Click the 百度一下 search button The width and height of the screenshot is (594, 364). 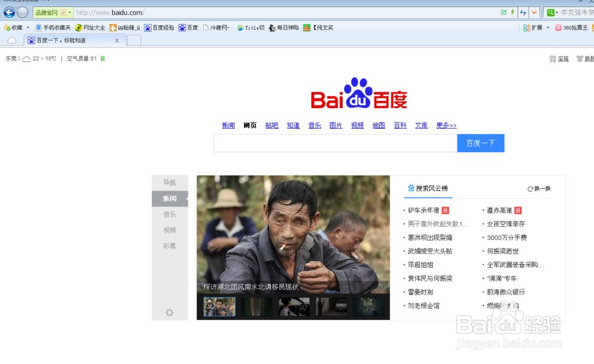click(x=480, y=143)
